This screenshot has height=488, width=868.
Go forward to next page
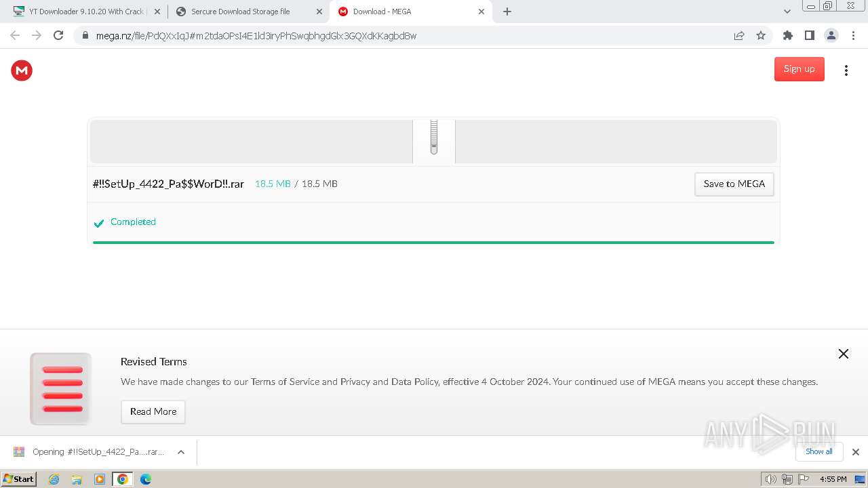37,35
